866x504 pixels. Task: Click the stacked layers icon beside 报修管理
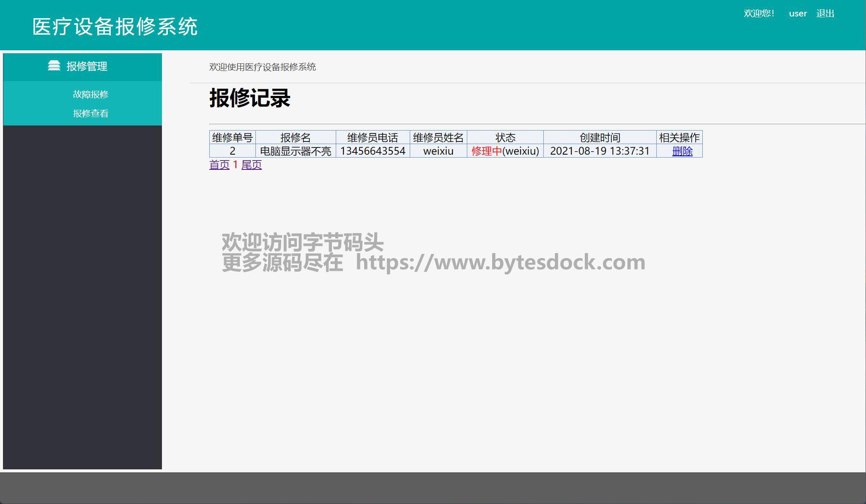[54, 65]
